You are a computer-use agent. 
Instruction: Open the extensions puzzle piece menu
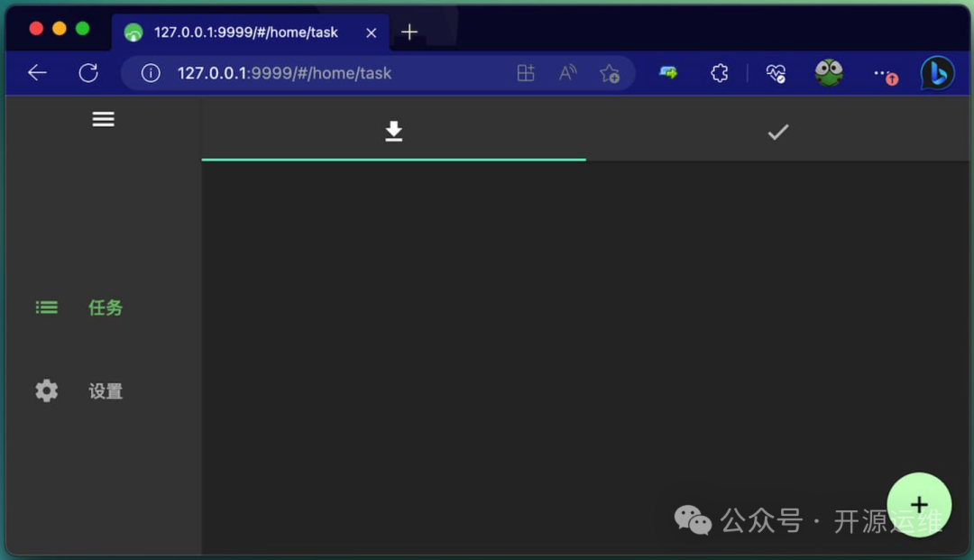[719, 73]
